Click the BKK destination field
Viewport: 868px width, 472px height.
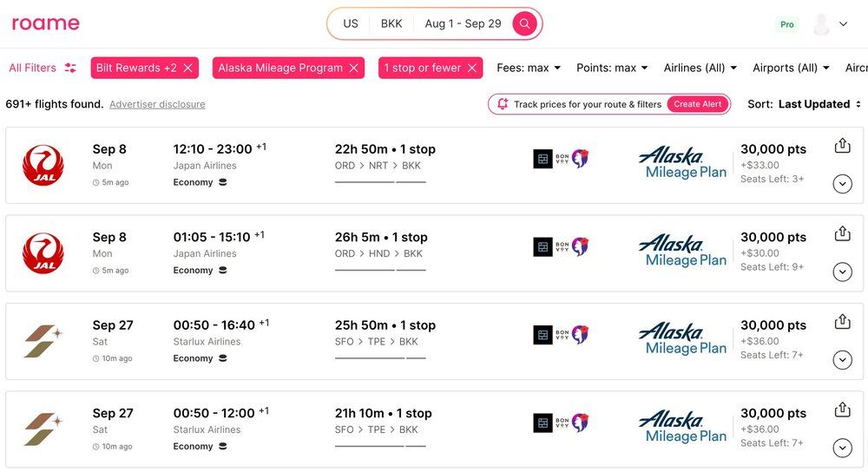pyautogui.click(x=391, y=24)
